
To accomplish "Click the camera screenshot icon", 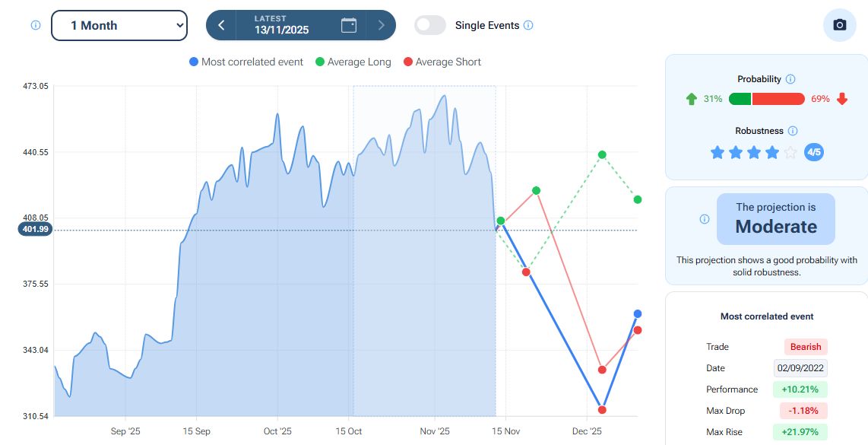I will pos(839,25).
